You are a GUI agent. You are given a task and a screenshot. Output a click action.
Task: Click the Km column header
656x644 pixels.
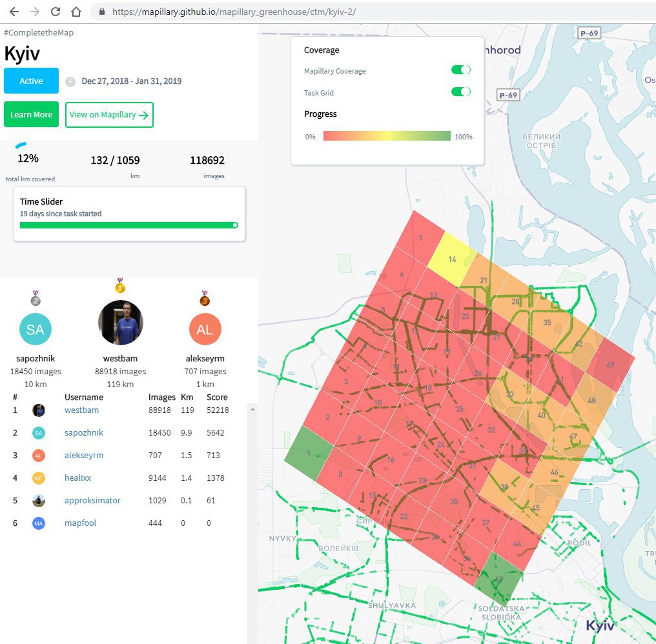187,397
